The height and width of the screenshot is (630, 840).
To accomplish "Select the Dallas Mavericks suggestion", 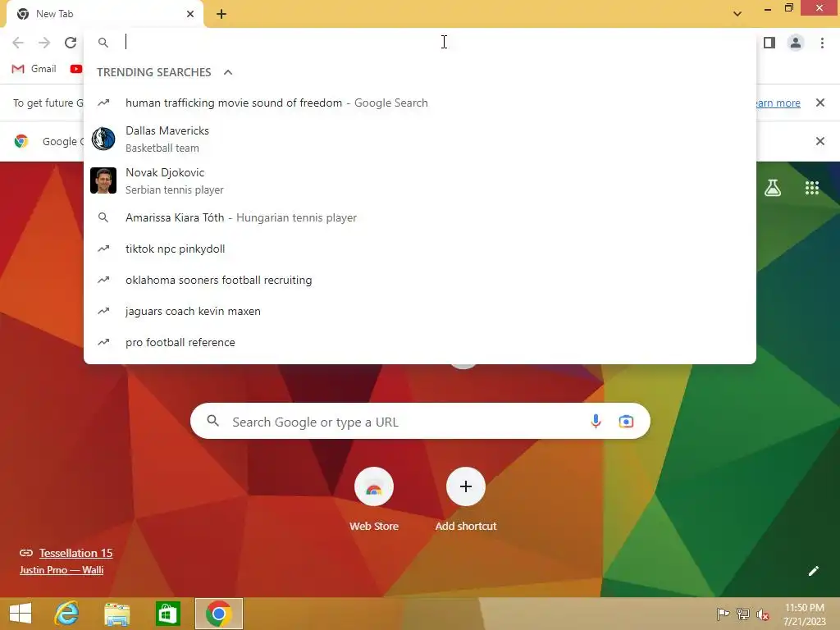I will (x=420, y=139).
